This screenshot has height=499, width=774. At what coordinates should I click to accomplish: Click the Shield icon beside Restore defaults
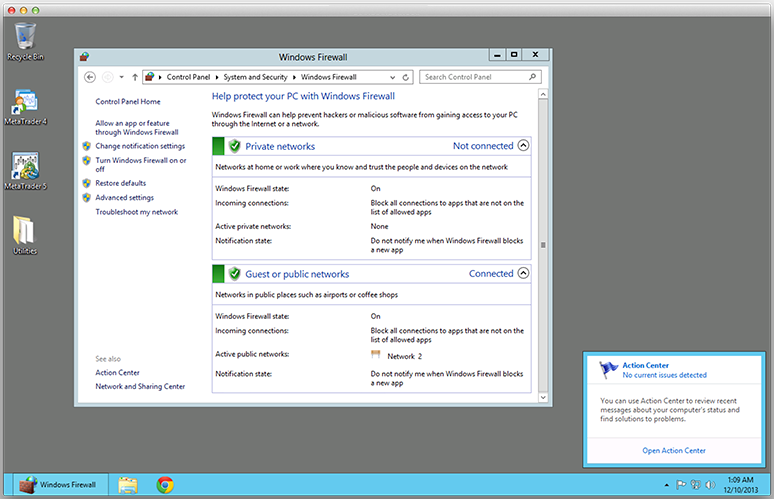[x=86, y=183]
